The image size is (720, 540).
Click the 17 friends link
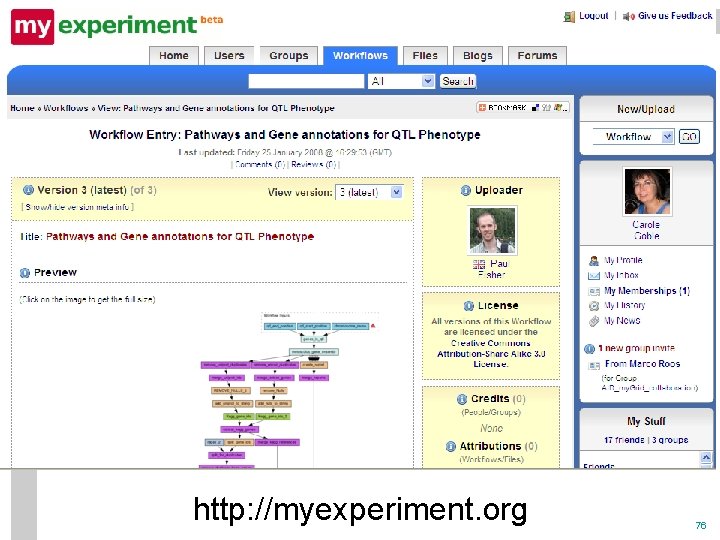624,440
